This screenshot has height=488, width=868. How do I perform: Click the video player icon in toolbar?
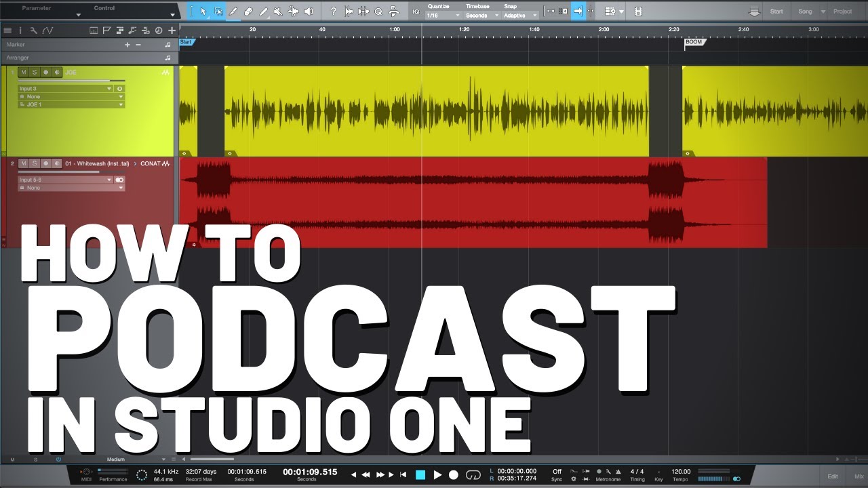(x=637, y=12)
